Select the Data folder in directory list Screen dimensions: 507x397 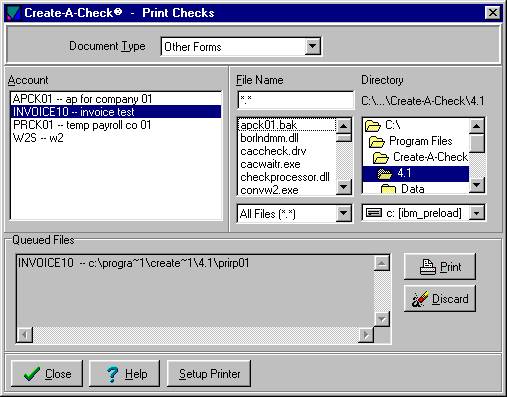click(x=403, y=189)
